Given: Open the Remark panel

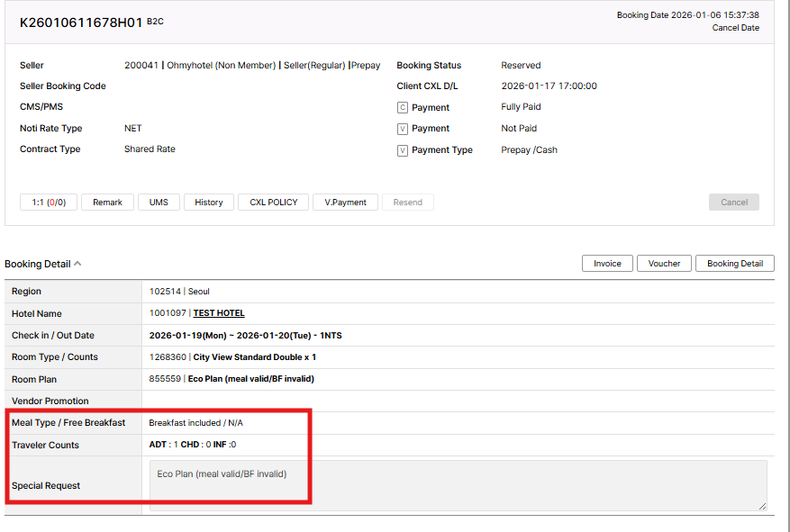Looking at the screenshot, I should tap(107, 203).
